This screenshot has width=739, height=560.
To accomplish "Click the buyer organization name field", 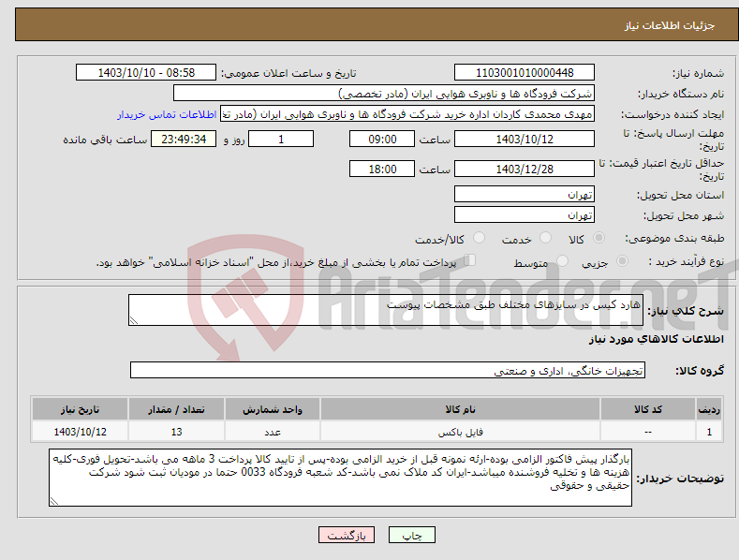I will (384, 94).
